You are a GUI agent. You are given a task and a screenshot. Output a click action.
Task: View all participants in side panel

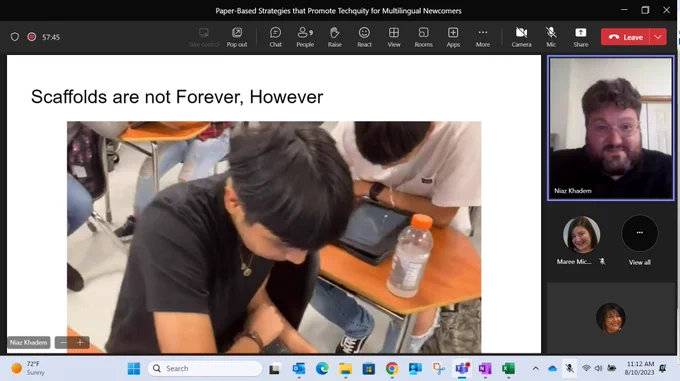[639, 241]
